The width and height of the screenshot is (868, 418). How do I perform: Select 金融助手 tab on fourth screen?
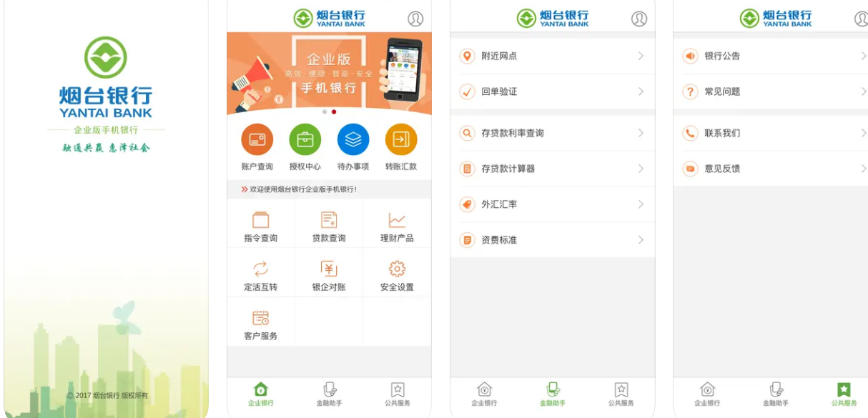[776, 394]
